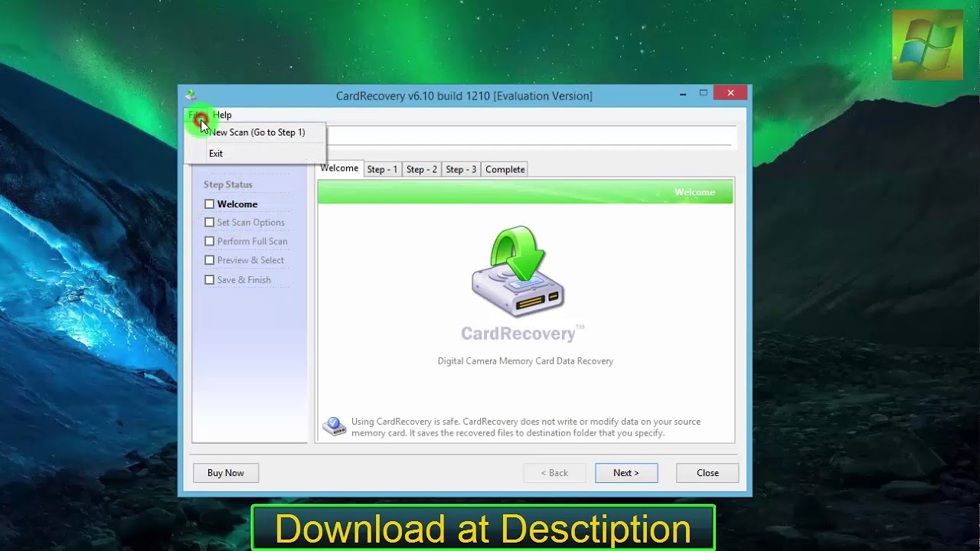Viewport: 980px width, 551px height.
Task: Click the window title CardRecovery v6.10 text
Action: tap(464, 96)
